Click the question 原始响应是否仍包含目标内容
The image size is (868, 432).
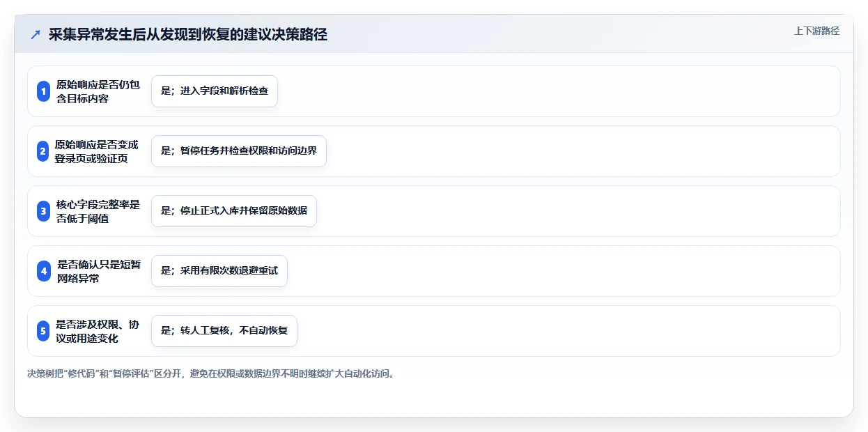point(98,91)
